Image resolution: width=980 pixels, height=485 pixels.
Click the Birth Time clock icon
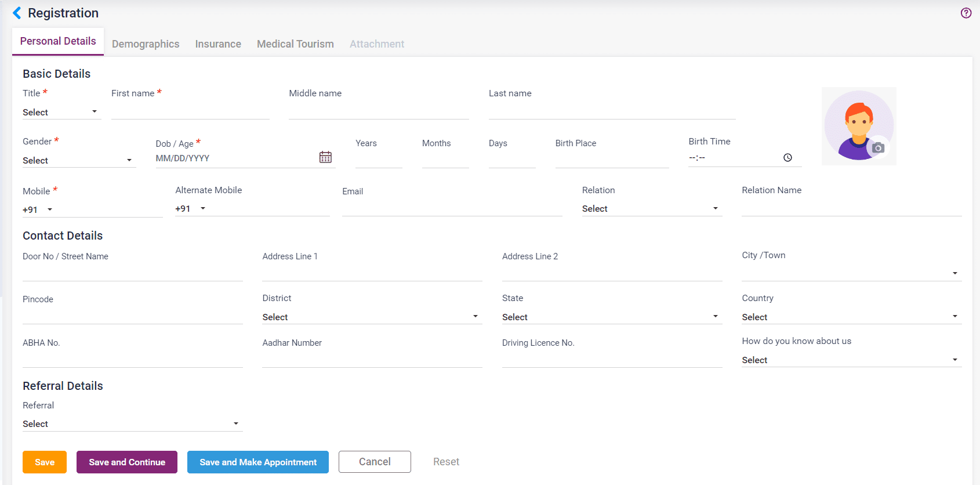click(x=787, y=158)
